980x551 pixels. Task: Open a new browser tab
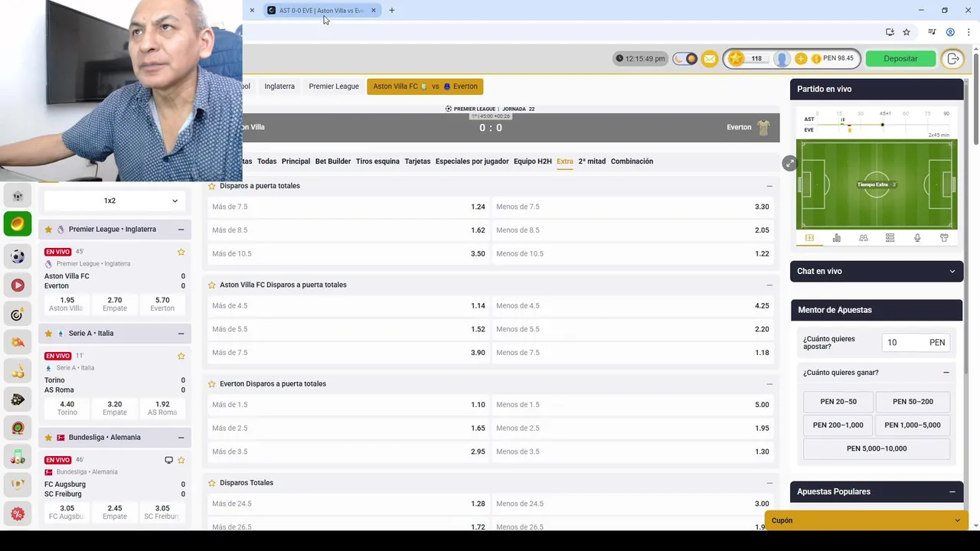[392, 10]
